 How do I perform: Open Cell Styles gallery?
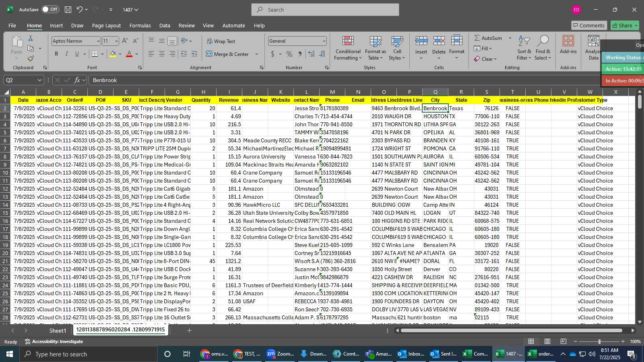coord(397,48)
